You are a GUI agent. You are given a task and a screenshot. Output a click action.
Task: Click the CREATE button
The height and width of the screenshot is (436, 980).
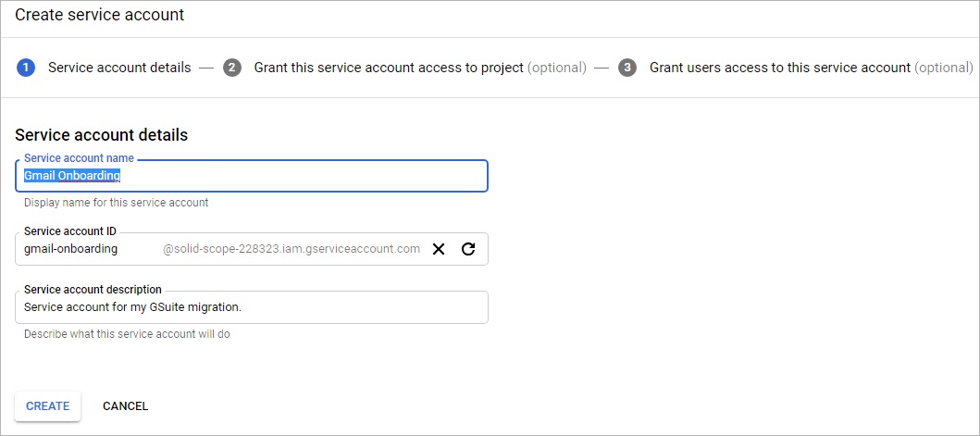(48, 406)
